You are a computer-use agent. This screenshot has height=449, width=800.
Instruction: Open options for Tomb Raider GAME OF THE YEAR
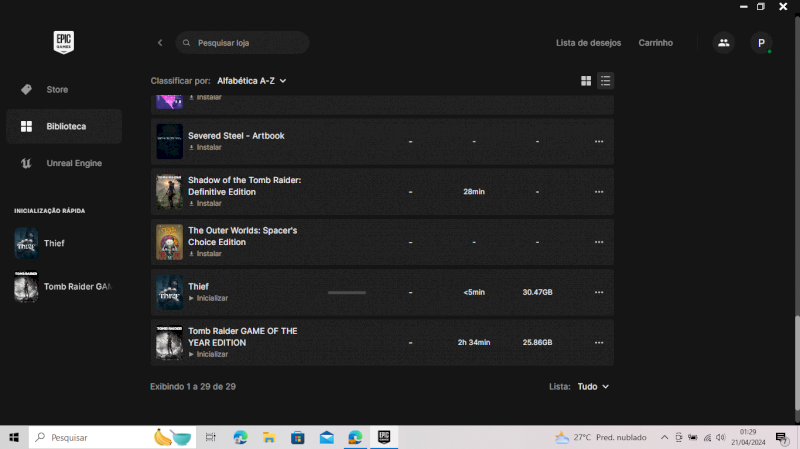click(599, 342)
